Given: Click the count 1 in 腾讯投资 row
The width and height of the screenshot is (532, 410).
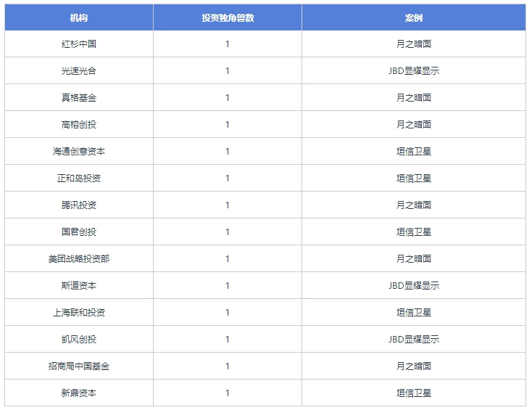Looking at the screenshot, I should [228, 205].
